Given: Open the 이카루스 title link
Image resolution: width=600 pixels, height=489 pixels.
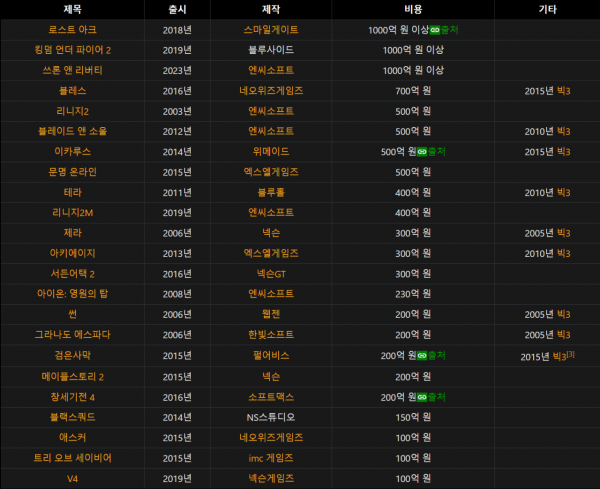Looking at the screenshot, I should click(72, 152).
